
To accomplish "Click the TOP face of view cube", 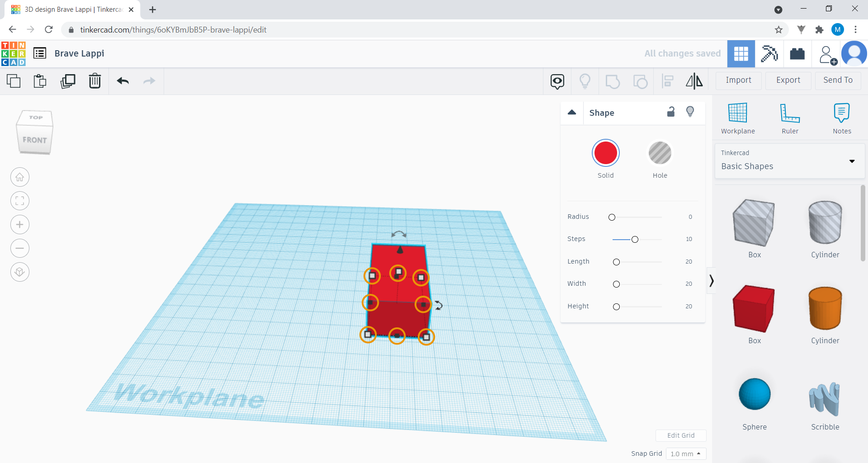I will click(36, 118).
